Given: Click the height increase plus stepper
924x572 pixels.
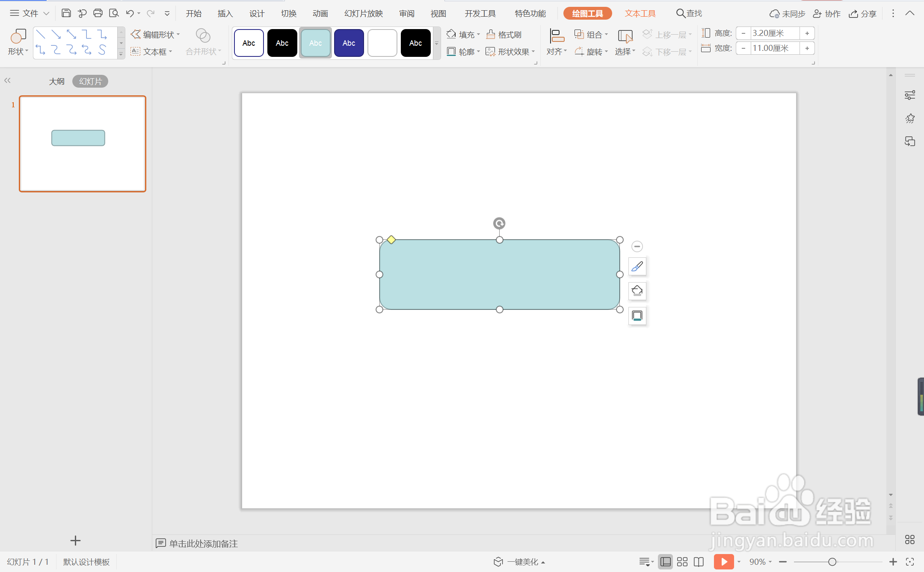Looking at the screenshot, I should pyautogui.click(x=807, y=33).
